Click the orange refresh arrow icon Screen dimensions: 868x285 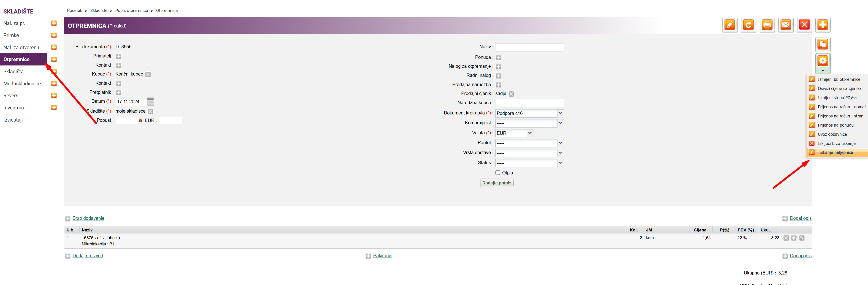coord(748,25)
